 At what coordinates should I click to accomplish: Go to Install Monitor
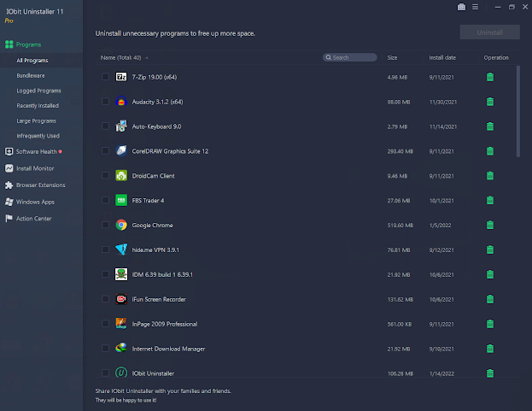click(x=30, y=168)
